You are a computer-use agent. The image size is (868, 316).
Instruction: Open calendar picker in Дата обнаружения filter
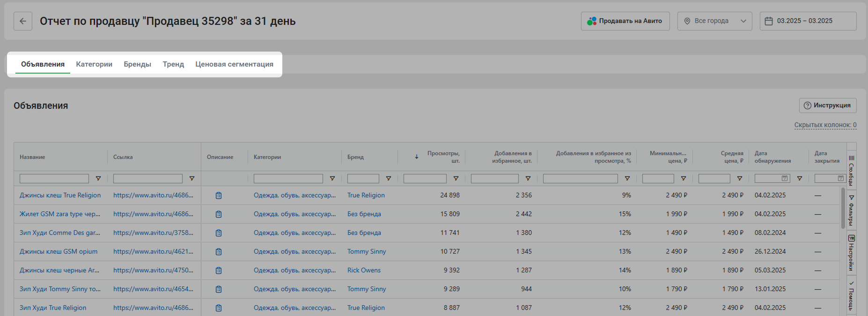pos(785,179)
